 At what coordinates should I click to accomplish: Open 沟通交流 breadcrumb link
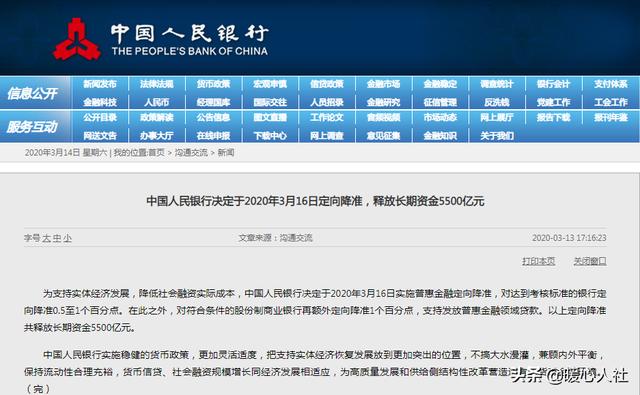coord(191,153)
